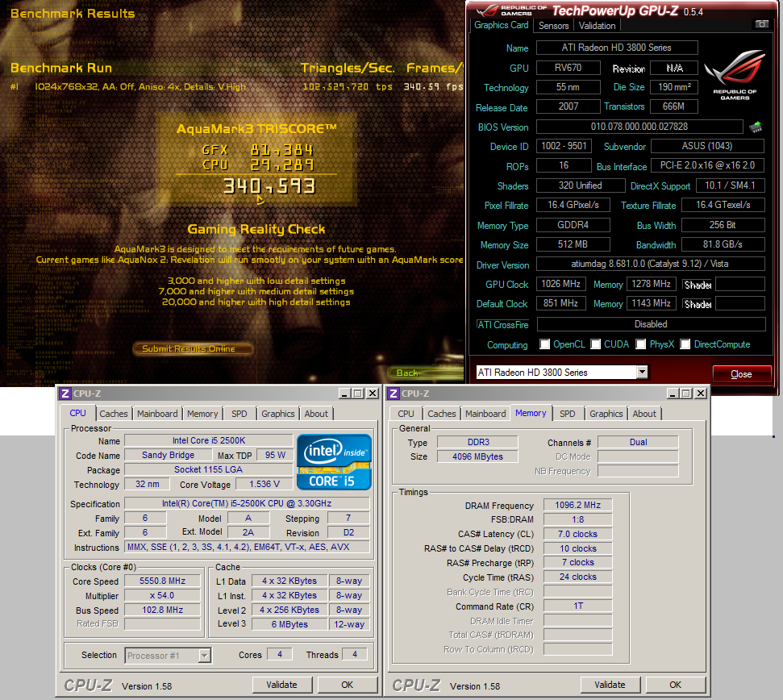Maximize the right CPU-Z window
783x700 pixels.
coord(686,394)
